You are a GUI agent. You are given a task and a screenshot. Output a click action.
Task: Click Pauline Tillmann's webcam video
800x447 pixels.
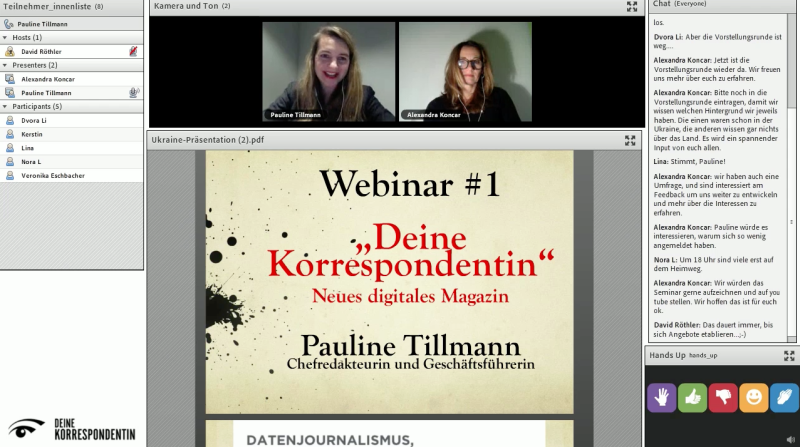point(329,71)
